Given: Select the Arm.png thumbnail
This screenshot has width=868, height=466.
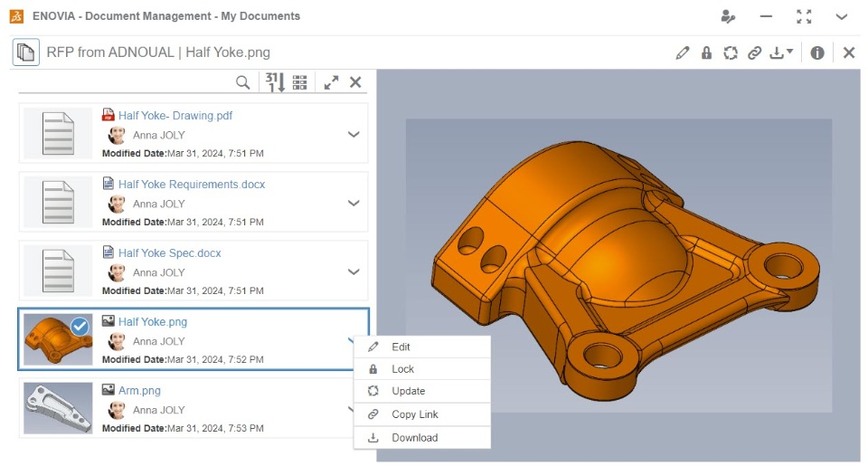Looking at the screenshot, I should tap(58, 408).
